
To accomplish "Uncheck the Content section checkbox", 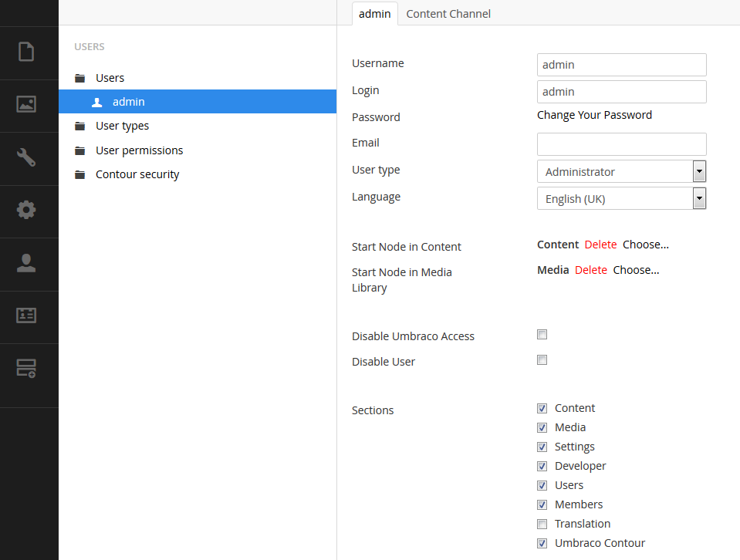I will [542, 408].
